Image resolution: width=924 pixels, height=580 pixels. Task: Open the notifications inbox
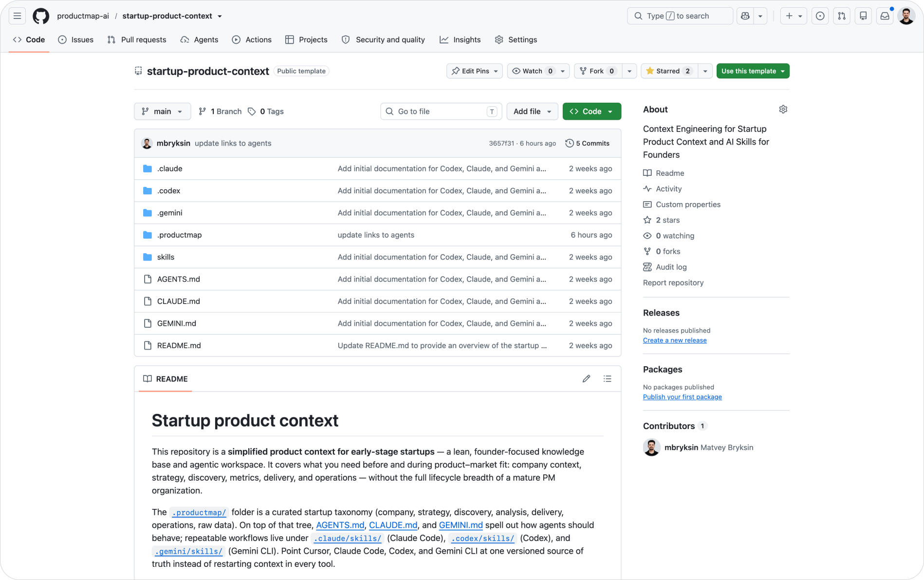(x=885, y=16)
